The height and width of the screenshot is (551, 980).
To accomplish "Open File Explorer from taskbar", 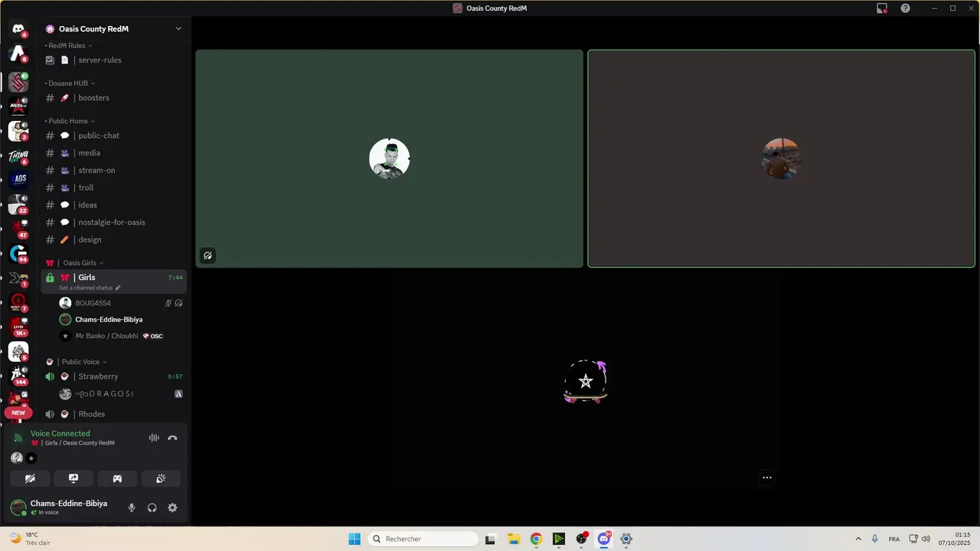I will click(514, 539).
